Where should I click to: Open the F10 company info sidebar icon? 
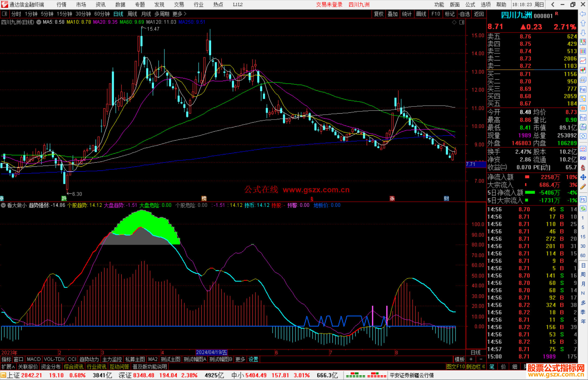point(583,89)
